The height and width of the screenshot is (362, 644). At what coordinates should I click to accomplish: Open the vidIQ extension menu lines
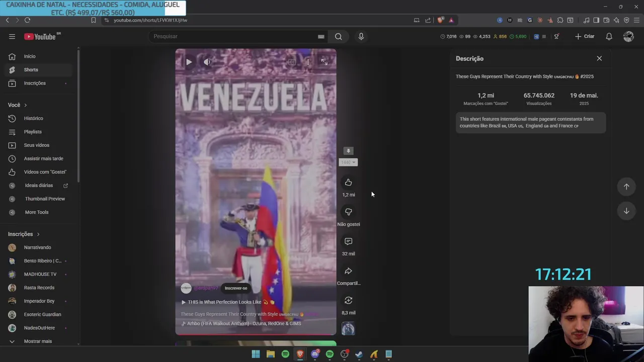(543, 36)
